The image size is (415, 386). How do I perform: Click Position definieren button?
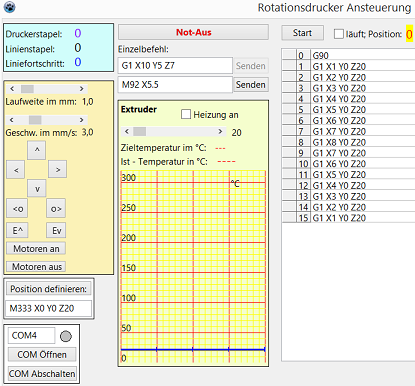click(48, 289)
